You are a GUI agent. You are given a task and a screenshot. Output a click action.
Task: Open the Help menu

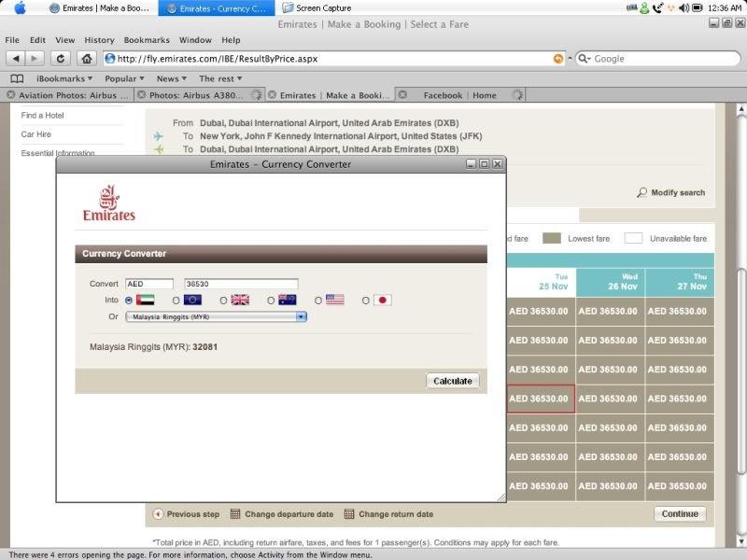pos(231,40)
